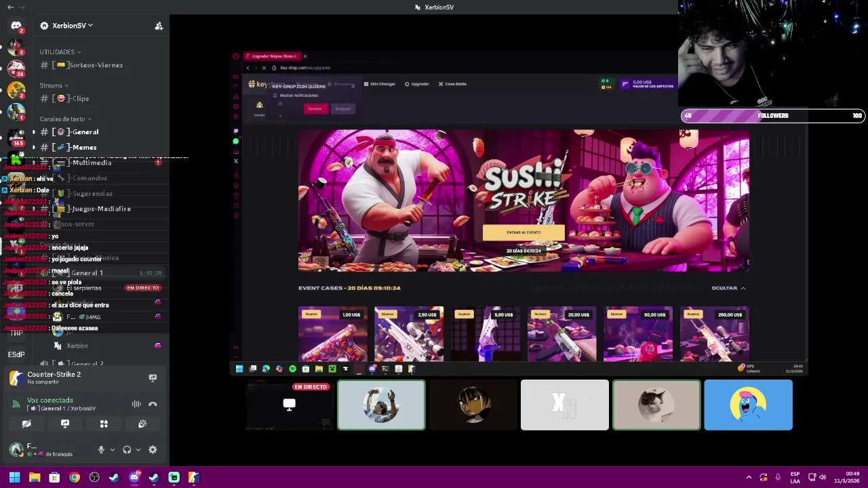Expand microphone input options arrow

click(112, 449)
